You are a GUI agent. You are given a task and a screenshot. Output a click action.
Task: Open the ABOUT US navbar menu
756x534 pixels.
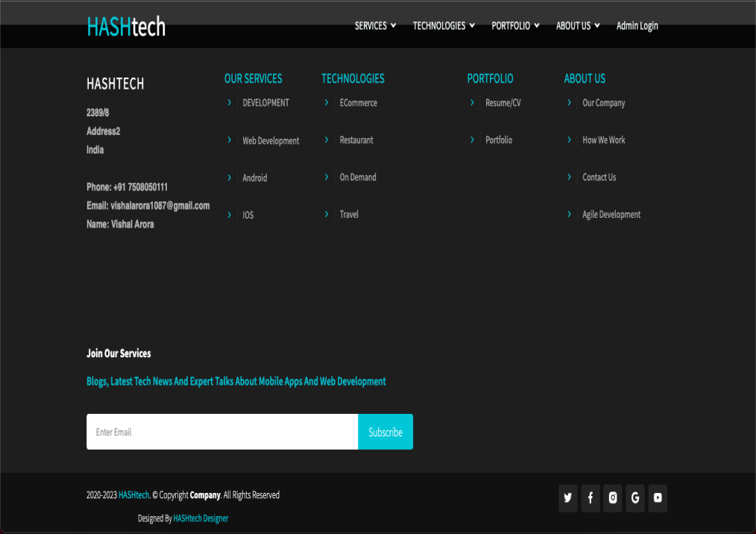[x=578, y=26]
